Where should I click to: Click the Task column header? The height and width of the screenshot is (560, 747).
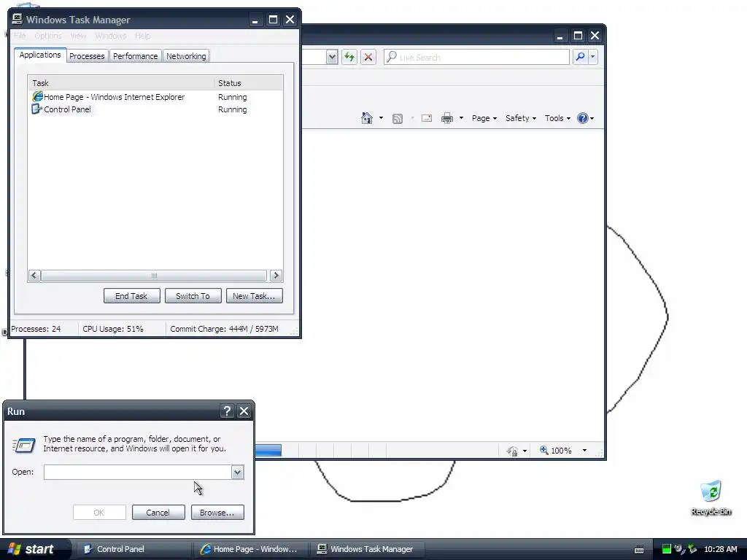pos(122,83)
